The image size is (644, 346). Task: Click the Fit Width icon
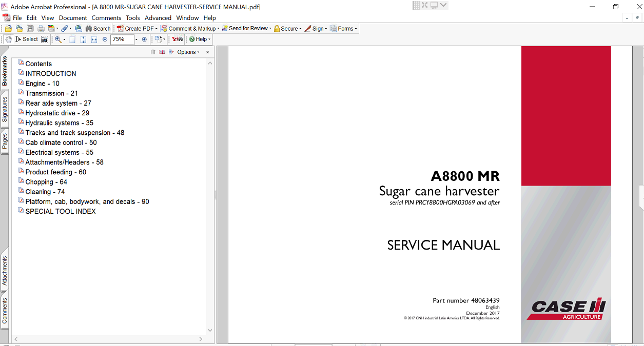[94, 39]
